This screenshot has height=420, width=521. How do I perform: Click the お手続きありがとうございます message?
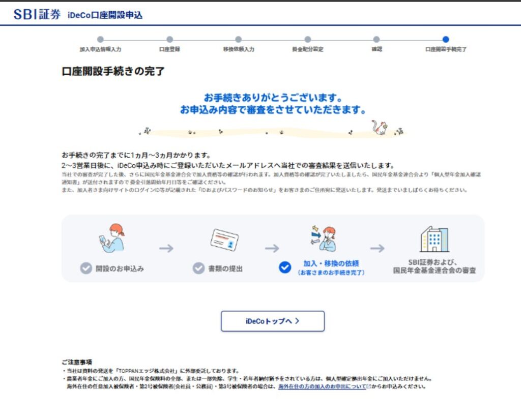273,98
